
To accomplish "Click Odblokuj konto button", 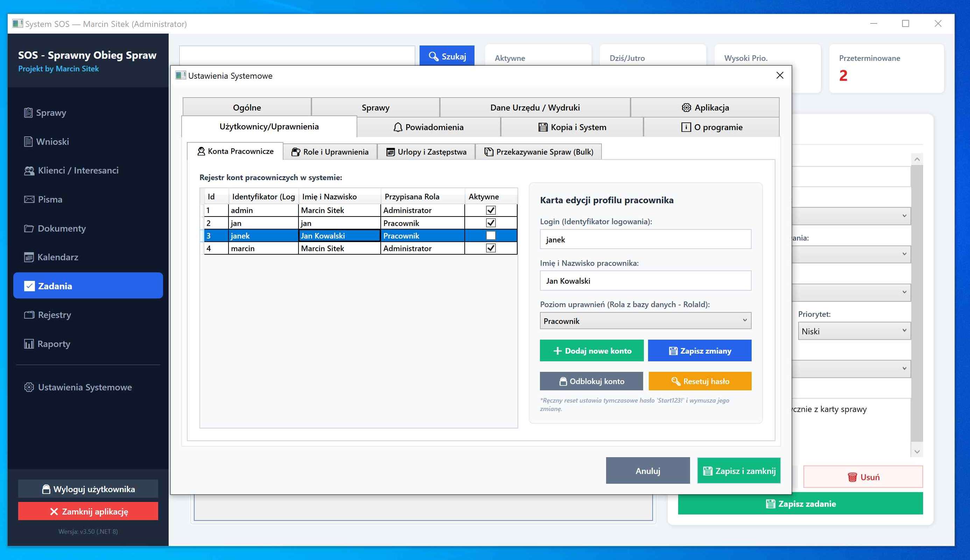I will (591, 381).
